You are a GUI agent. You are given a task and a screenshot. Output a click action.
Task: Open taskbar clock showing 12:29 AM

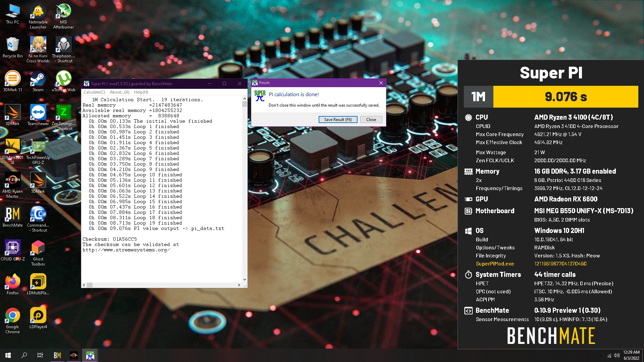pyautogui.click(x=631, y=355)
